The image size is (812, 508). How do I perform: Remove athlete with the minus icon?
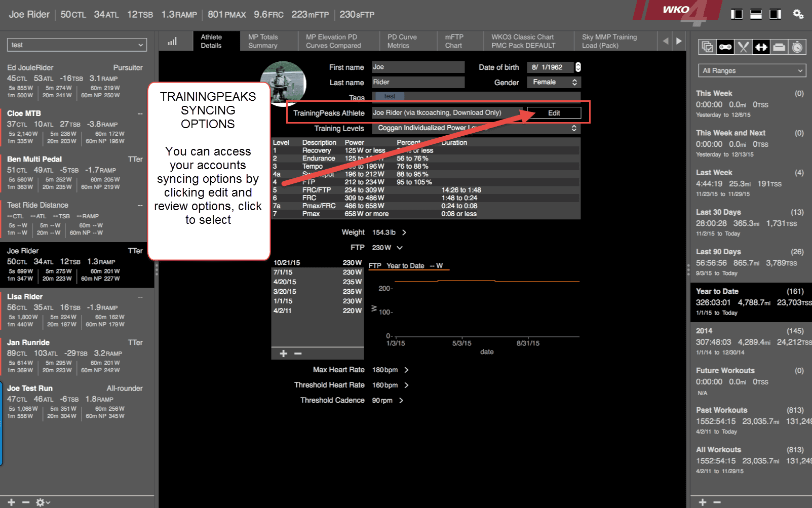coord(26,502)
